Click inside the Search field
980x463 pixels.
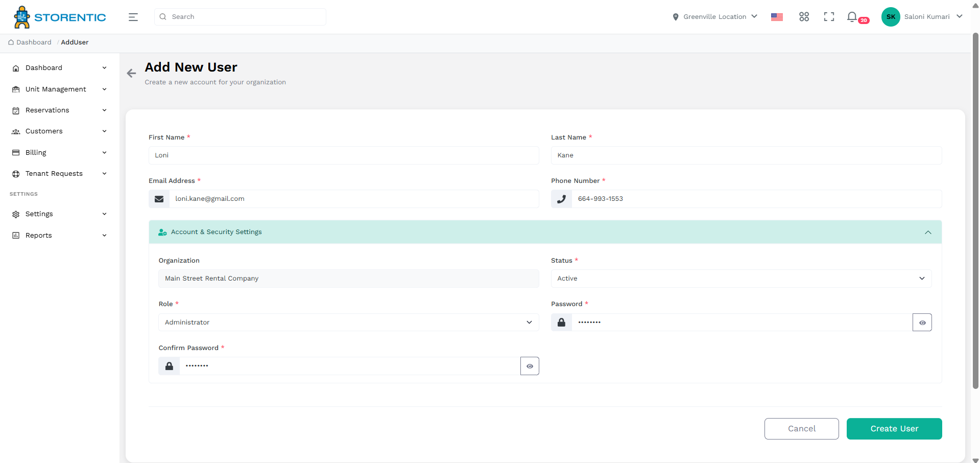[240, 16]
